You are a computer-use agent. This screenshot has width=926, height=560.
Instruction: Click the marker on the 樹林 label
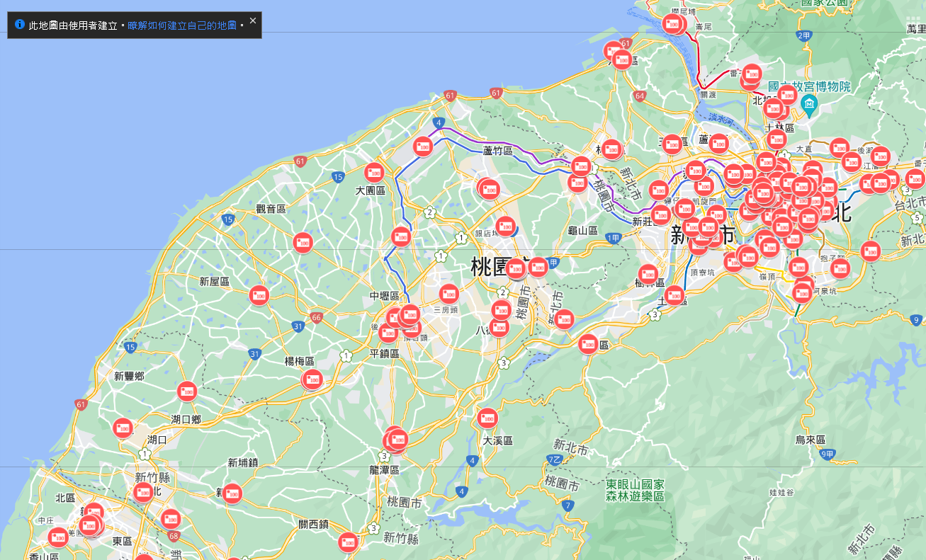[x=648, y=274]
